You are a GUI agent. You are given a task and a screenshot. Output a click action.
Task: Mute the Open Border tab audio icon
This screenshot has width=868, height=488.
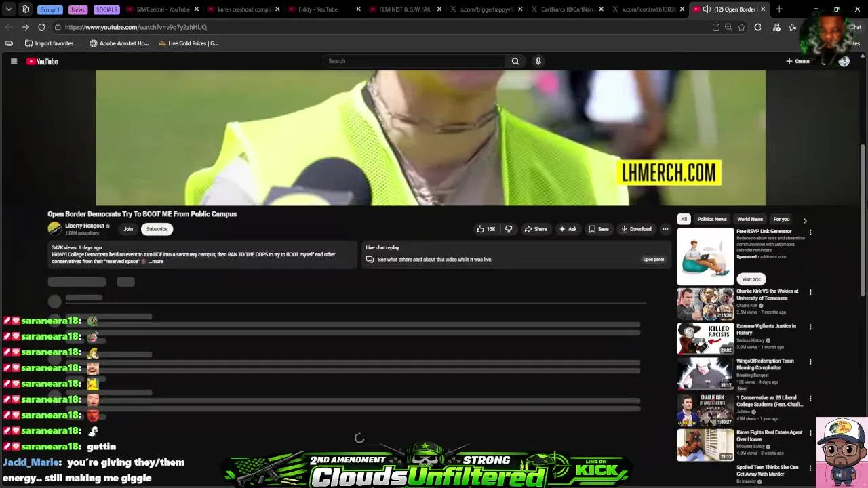click(707, 9)
